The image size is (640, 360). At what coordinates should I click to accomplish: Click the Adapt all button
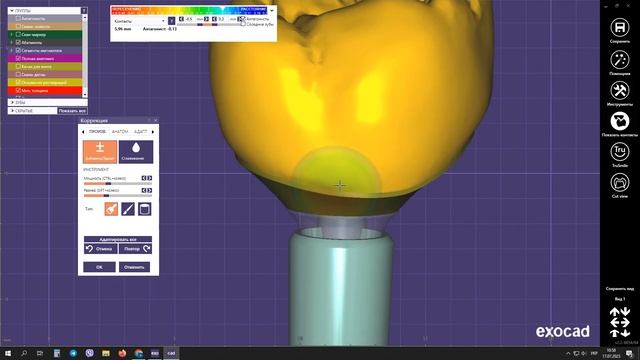tap(118, 239)
